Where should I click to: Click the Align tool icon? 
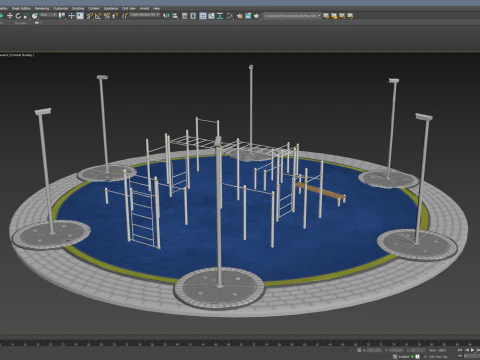pyautogui.click(x=175, y=16)
